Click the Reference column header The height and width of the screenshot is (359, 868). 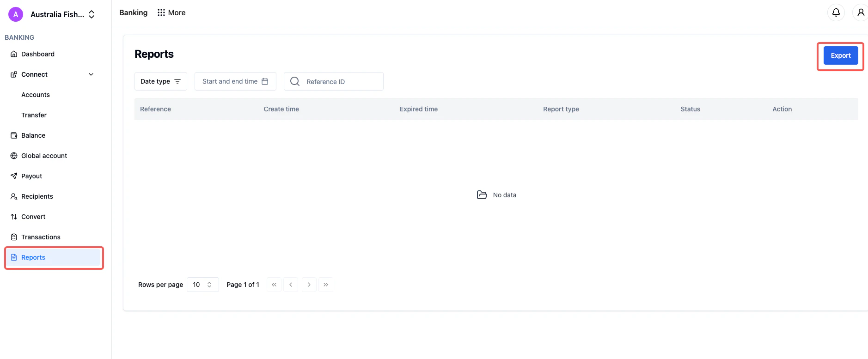point(155,109)
